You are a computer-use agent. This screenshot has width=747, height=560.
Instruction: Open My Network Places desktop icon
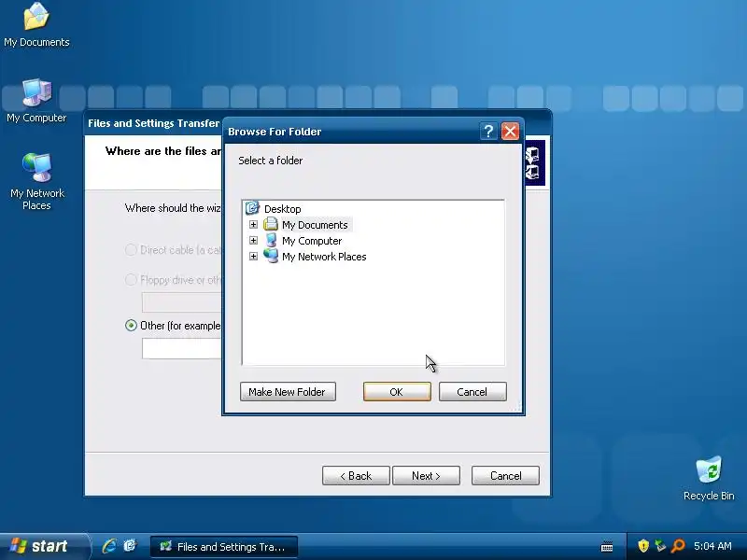pyautogui.click(x=36, y=181)
